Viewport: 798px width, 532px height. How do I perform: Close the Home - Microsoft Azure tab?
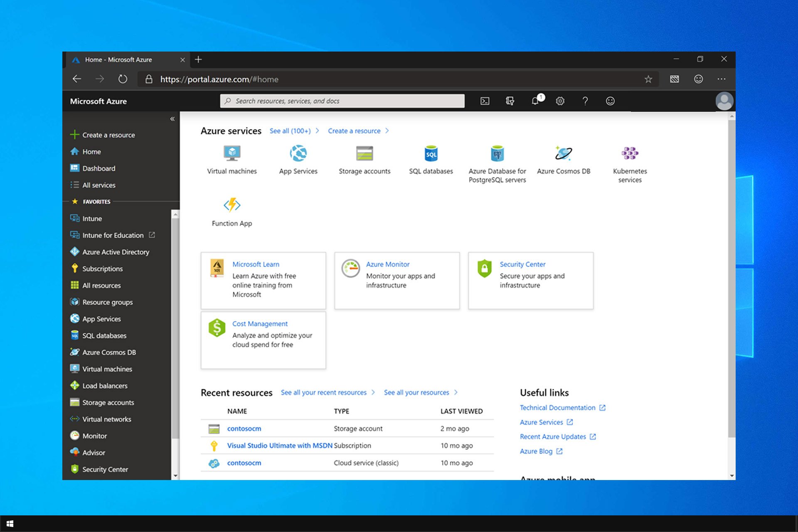[182, 60]
